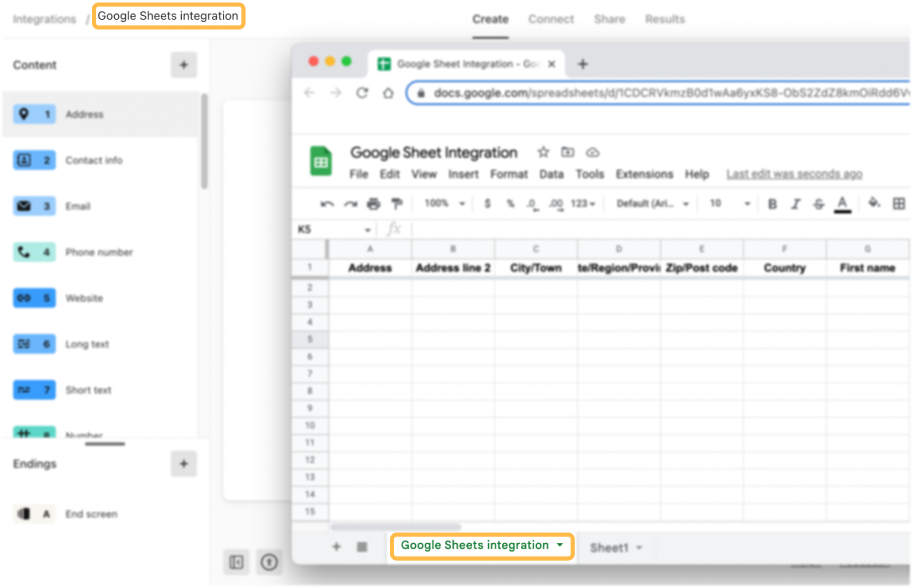Switch to the Create tab
913x588 pixels.
point(491,19)
